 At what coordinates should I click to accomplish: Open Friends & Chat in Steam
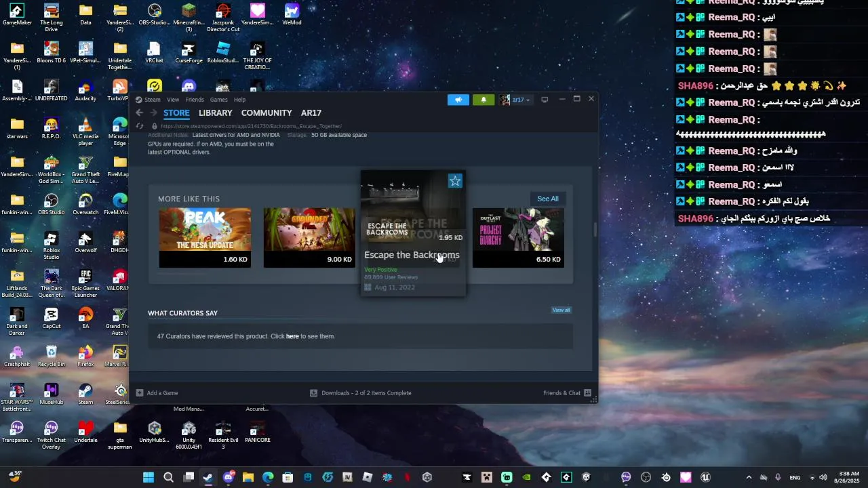coord(567,393)
